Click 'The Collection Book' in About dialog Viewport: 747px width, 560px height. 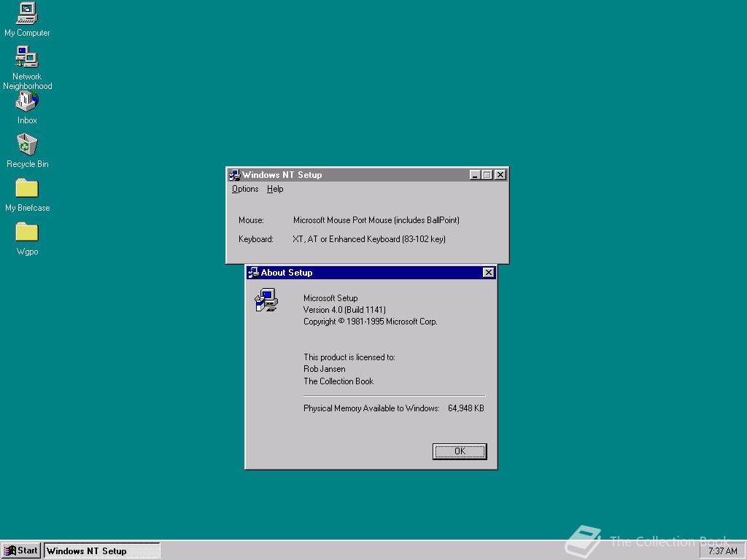coord(338,381)
